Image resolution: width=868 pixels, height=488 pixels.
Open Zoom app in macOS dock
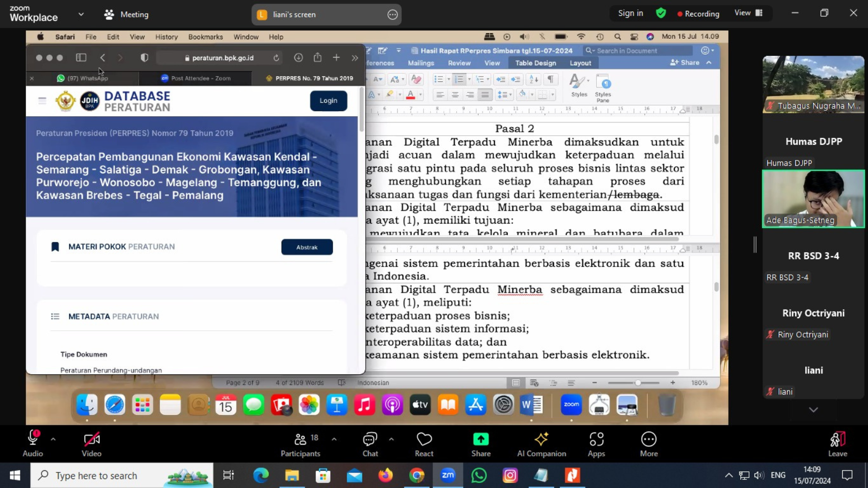pyautogui.click(x=571, y=405)
